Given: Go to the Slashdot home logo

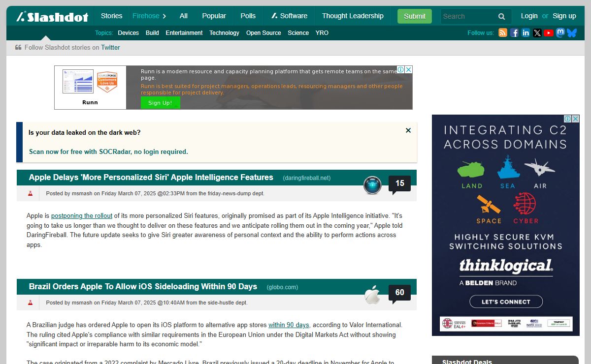Looking at the screenshot, I should [x=52, y=17].
